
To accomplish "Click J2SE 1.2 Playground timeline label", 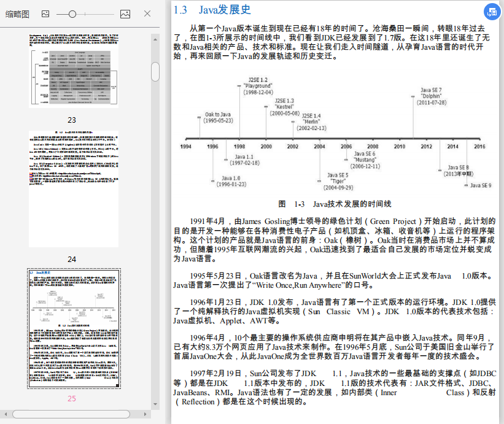I will click(x=258, y=86).
